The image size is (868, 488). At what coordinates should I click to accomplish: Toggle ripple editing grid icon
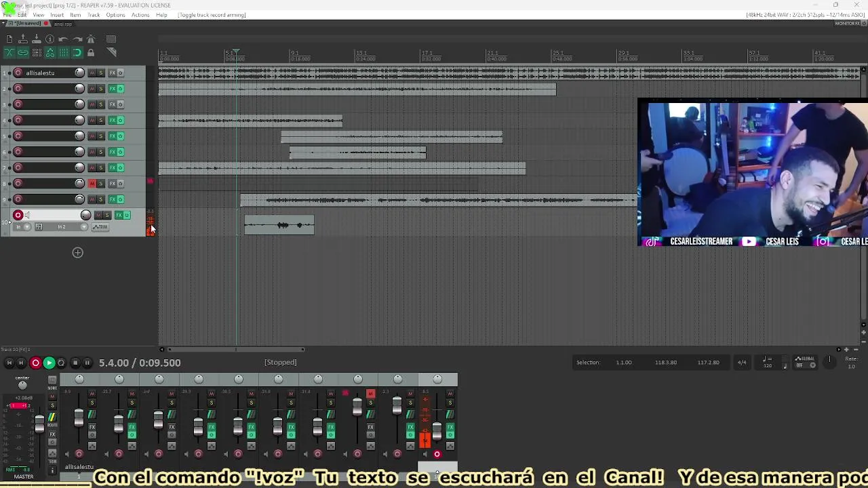37,53
